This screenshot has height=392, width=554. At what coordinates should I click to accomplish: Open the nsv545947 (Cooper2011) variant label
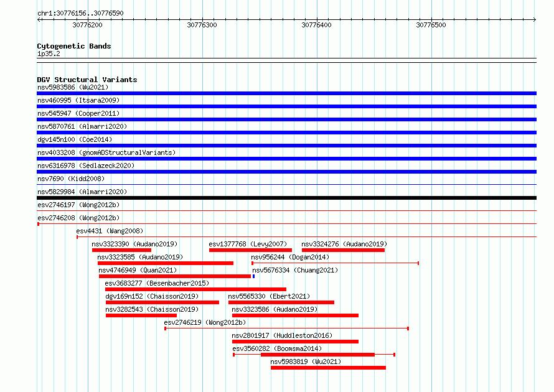pyautogui.click(x=78, y=113)
